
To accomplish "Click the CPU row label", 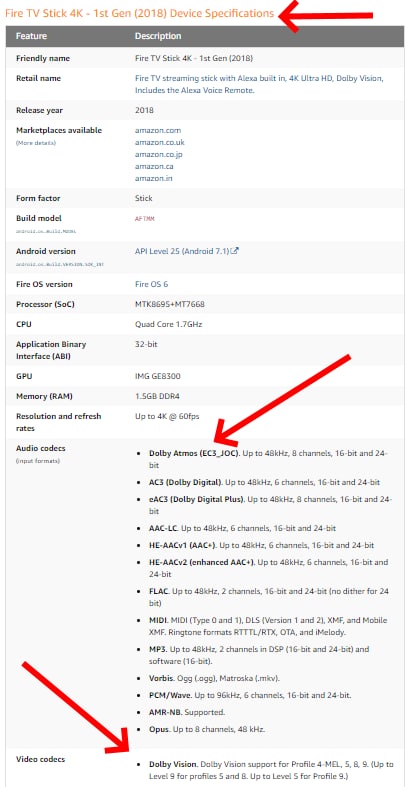I will 24,324.
